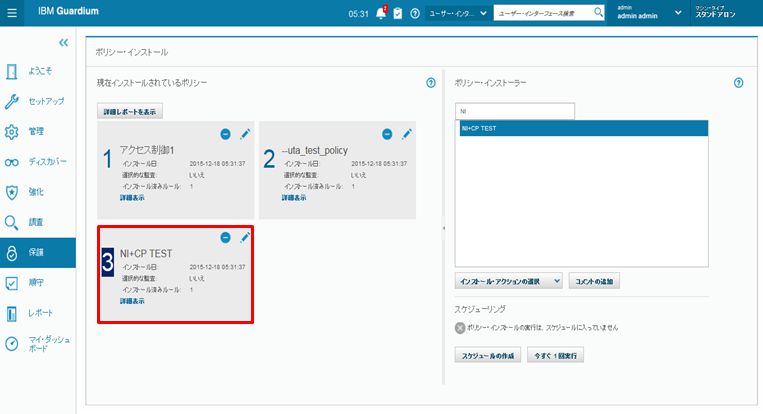763x414 pixels.
Task: Click 詳細表示 link on アクセス制御1 card
Action: [x=132, y=197]
